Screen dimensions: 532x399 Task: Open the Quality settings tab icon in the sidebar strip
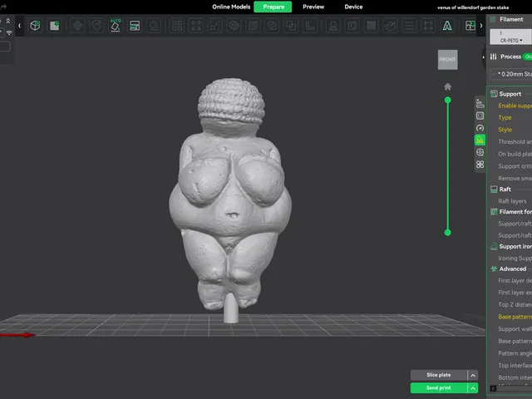pyautogui.click(x=480, y=103)
